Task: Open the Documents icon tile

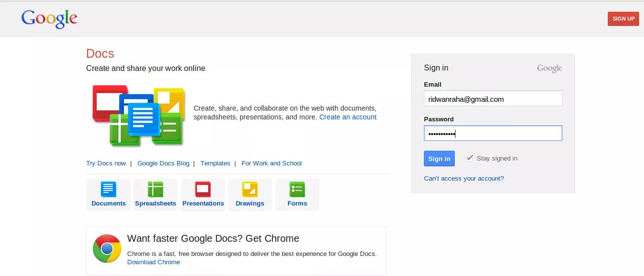Action: tap(109, 194)
